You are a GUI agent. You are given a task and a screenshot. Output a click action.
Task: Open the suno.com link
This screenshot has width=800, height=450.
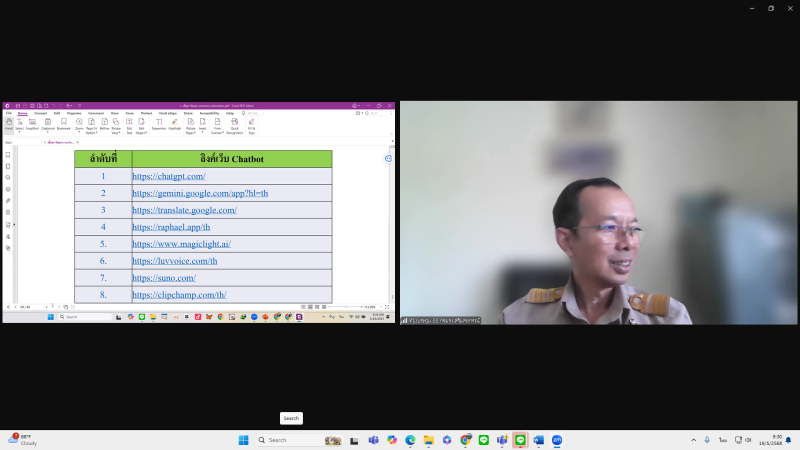coord(164,278)
